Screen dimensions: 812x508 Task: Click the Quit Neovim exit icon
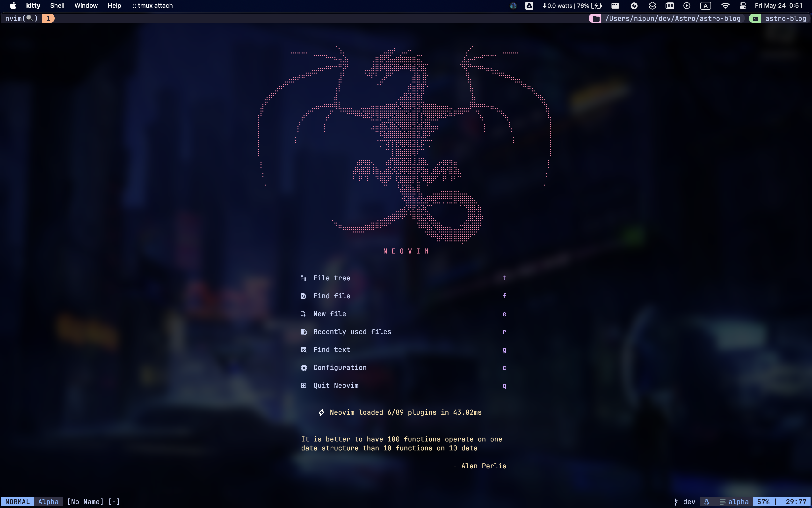[x=304, y=385]
